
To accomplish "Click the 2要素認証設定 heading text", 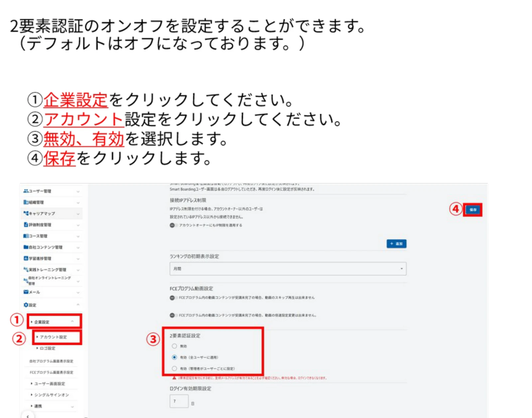I will [x=185, y=336].
